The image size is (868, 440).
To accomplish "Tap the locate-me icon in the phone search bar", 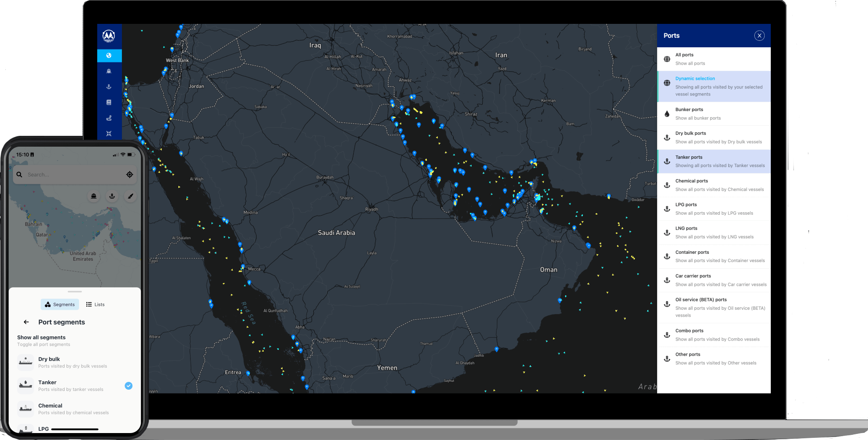I will [x=129, y=174].
